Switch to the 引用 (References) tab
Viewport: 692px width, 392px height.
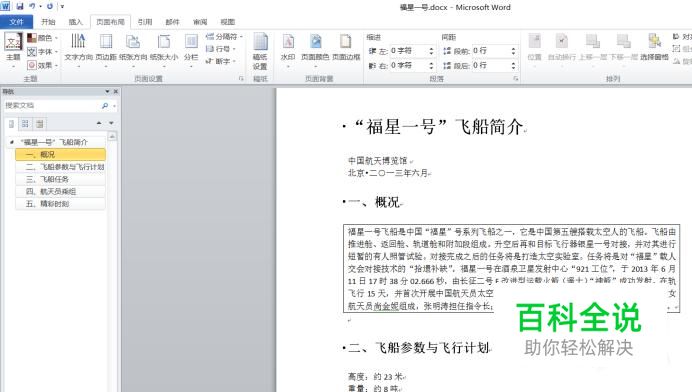coord(145,22)
